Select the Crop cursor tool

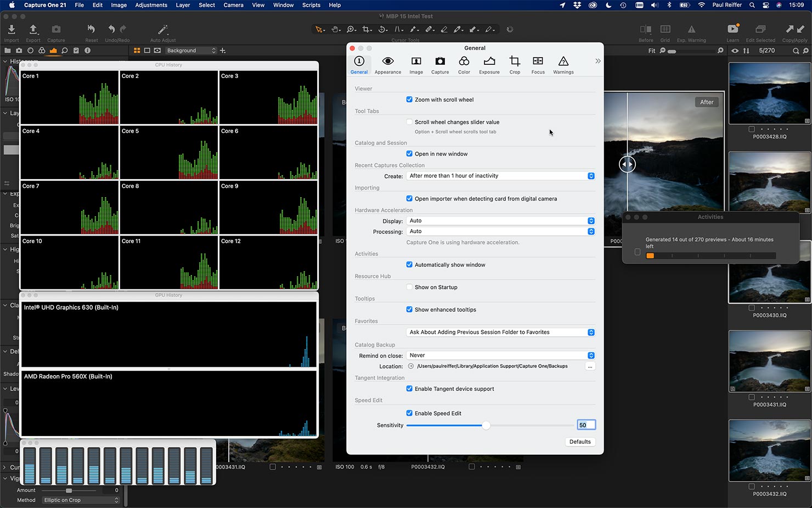tap(367, 30)
